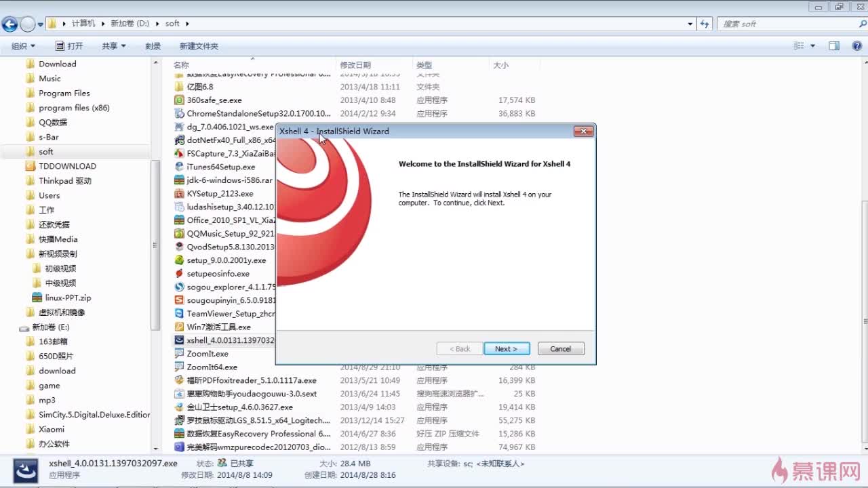Select the ZoomIt64.exe file icon
Screen dimensions: 868x488
click(x=179, y=367)
